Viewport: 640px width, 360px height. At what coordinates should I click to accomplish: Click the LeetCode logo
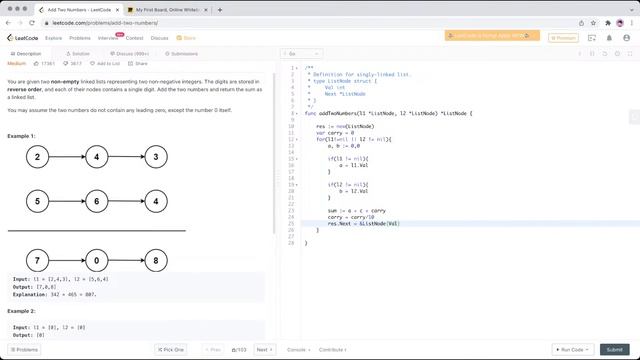22,38
